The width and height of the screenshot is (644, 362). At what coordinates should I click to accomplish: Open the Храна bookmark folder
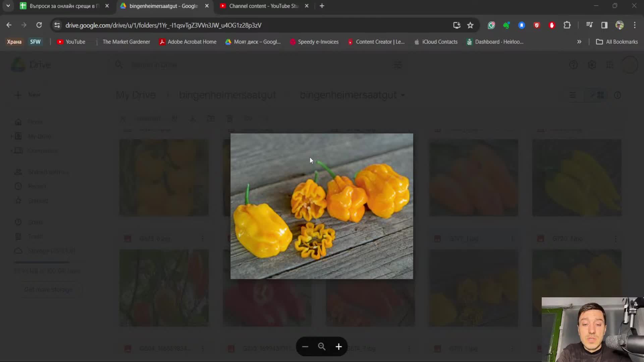pyautogui.click(x=14, y=42)
